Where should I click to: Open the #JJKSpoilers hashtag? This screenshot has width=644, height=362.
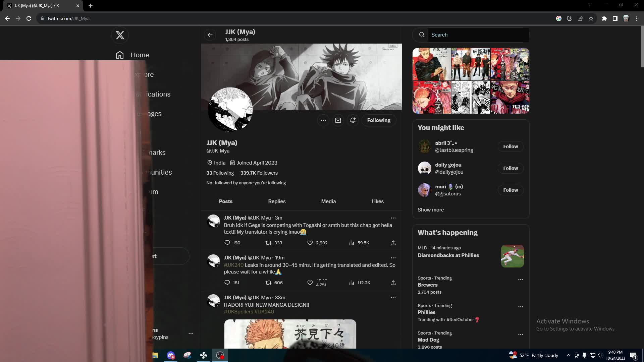[238, 312]
